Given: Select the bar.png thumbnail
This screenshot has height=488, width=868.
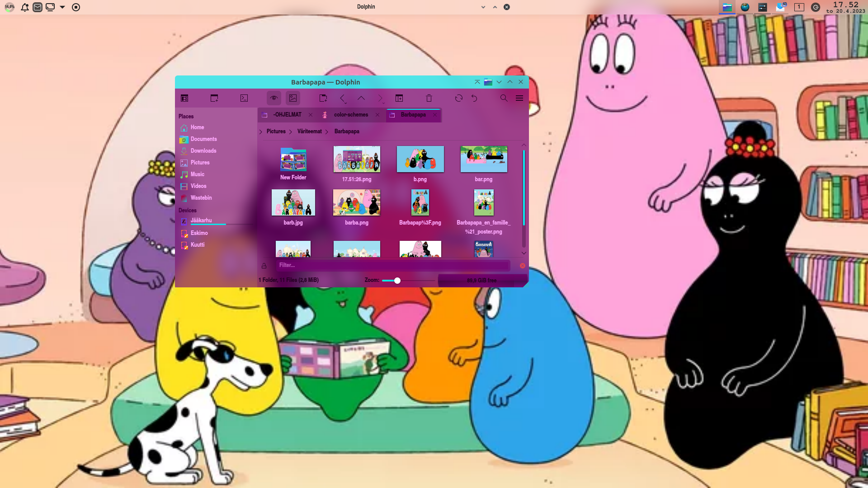Looking at the screenshot, I should click(x=484, y=159).
